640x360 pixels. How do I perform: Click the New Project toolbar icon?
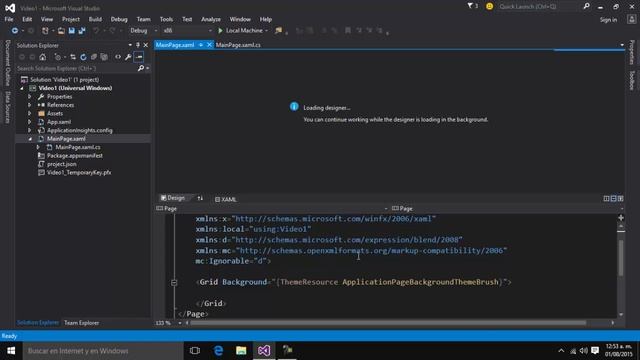pos(45,31)
